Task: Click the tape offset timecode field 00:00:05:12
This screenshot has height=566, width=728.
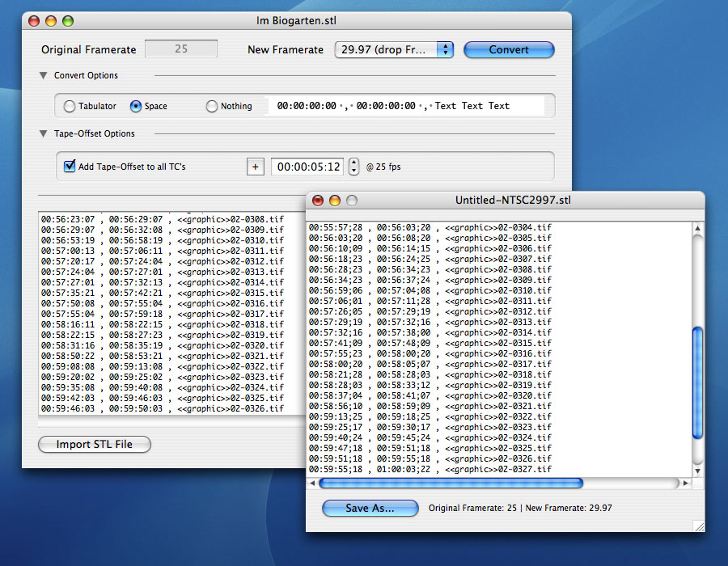Action: (307, 167)
